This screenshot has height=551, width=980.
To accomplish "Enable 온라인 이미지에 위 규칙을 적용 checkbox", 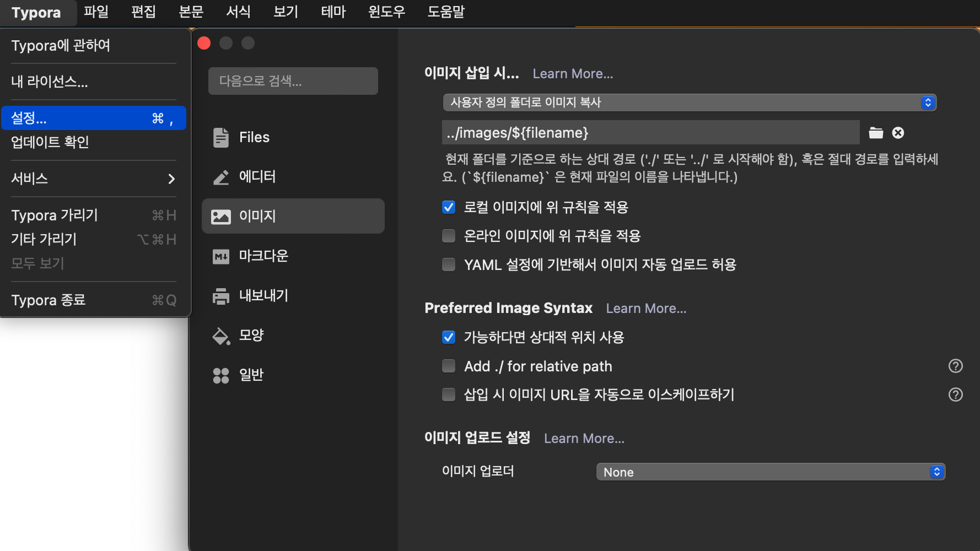I will pos(449,236).
